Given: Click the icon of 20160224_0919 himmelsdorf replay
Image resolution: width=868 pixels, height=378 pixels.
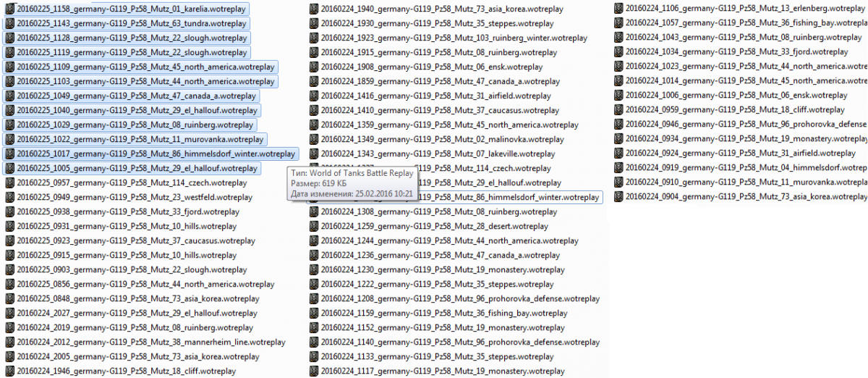Looking at the screenshot, I should 618,168.
